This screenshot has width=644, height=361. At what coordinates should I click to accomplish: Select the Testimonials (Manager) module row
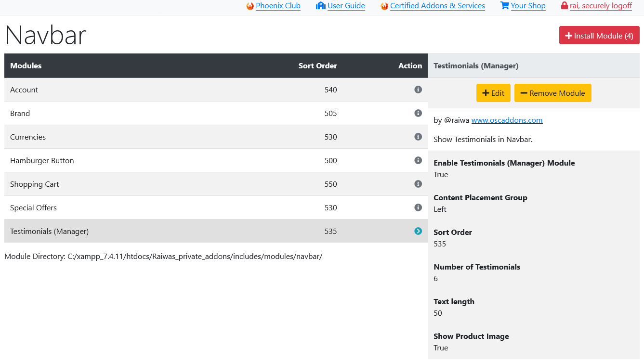(216, 231)
